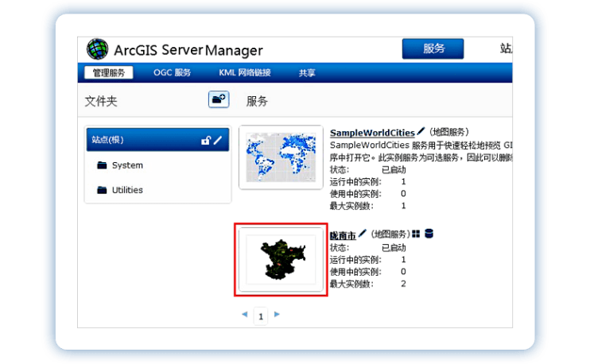Open the 陇南市 service link
This screenshot has width=590, height=364.
(343, 236)
